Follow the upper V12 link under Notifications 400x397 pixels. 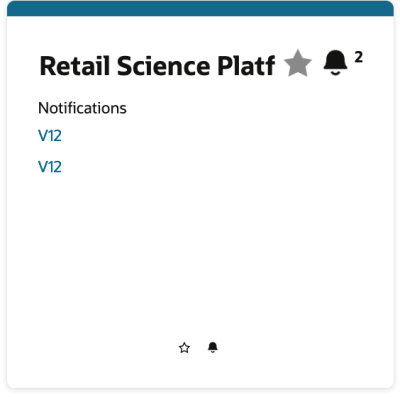pyautogui.click(x=50, y=136)
